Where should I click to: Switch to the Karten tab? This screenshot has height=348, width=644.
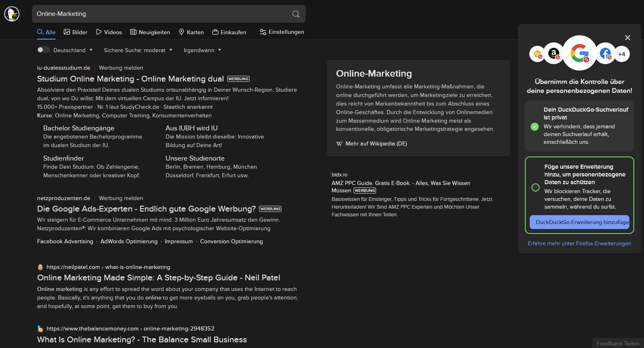pyautogui.click(x=191, y=32)
